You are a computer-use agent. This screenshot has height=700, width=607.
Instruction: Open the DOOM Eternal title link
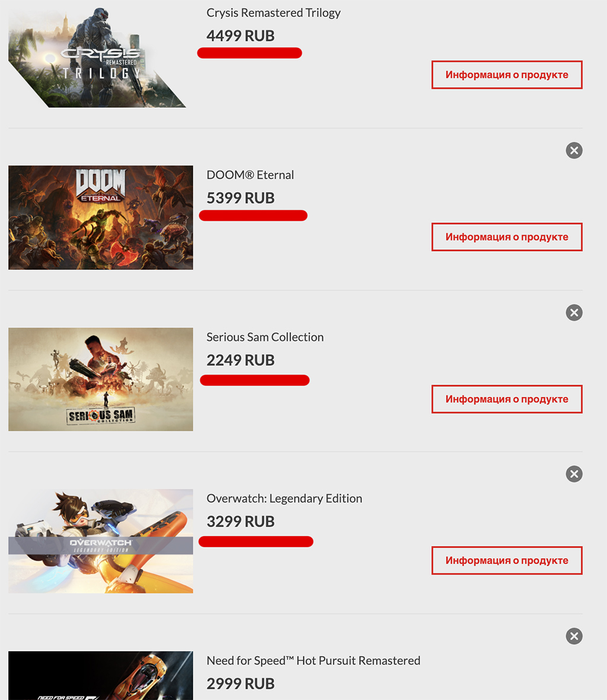[x=250, y=175]
